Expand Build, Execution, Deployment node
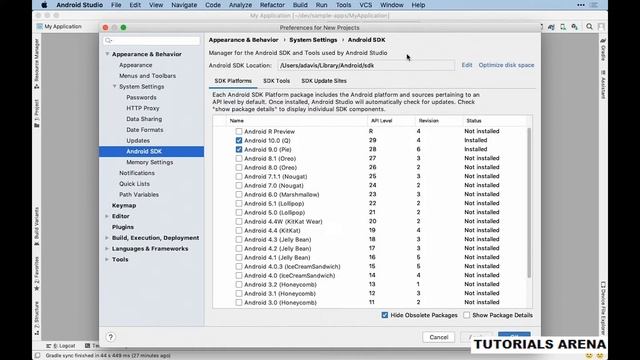Viewport: 640px width, 360px height. coord(107,238)
